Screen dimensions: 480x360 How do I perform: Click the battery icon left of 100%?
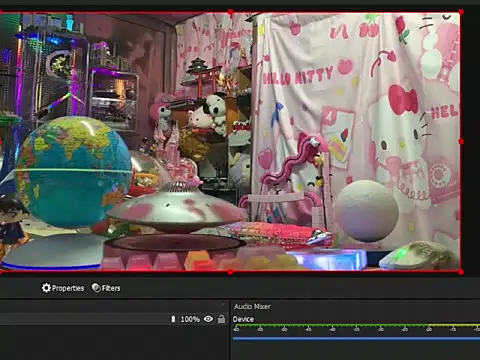(x=173, y=319)
